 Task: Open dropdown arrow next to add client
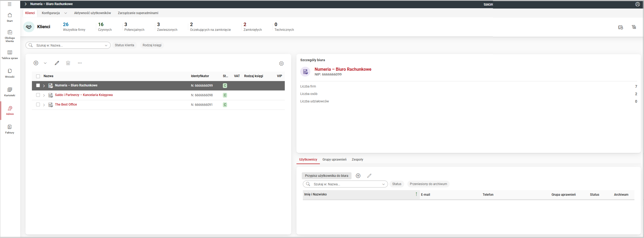pyautogui.click(x=45, y=63)
